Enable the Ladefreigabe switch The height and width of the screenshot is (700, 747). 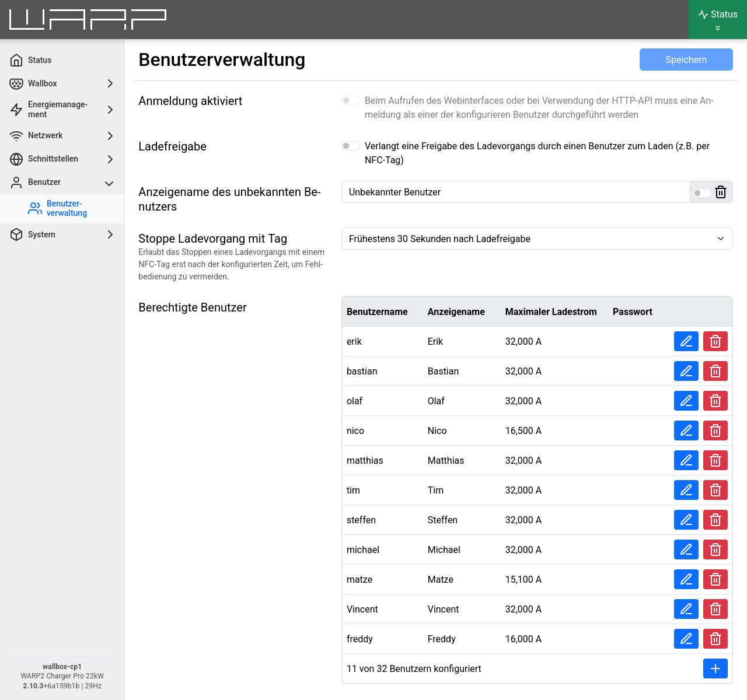click(x=351, y=146)
